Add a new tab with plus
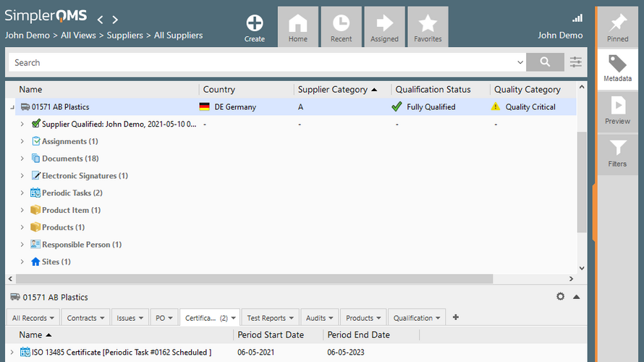644x362 pixels. click(455, 317)
